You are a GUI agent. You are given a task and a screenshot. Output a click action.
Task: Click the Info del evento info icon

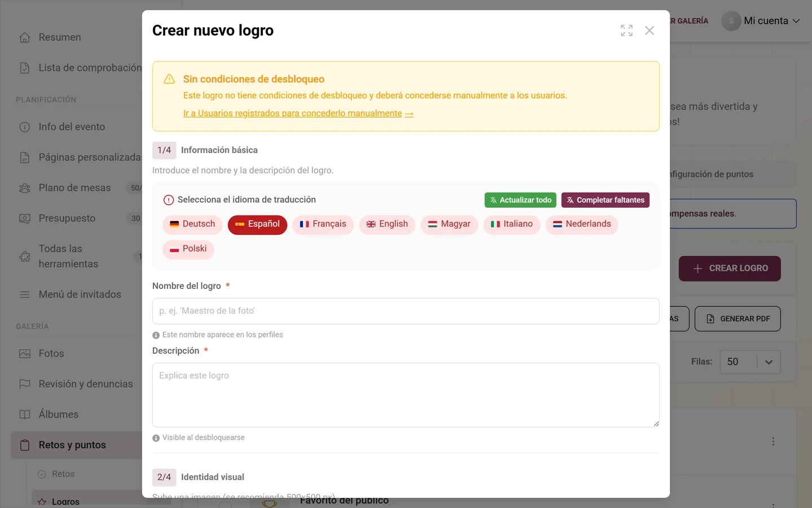point(25,127)
